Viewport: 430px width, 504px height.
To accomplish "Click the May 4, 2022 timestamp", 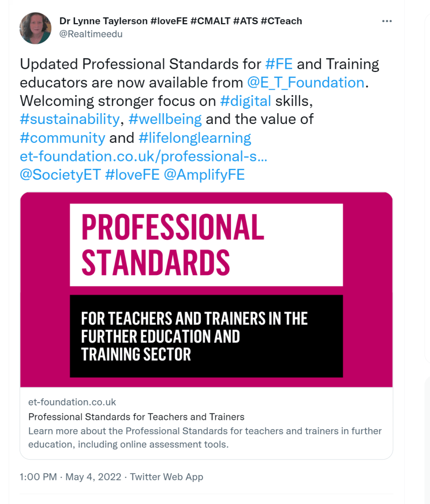I will click(x=93, y=476).
